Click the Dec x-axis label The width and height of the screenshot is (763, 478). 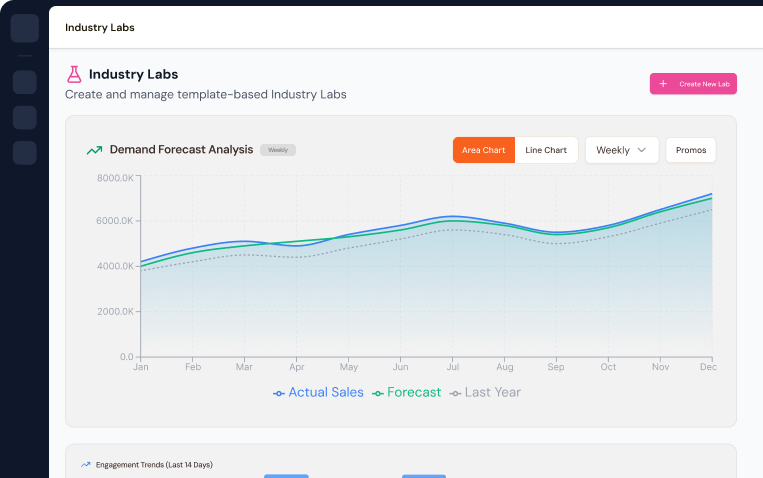(708, 367)
